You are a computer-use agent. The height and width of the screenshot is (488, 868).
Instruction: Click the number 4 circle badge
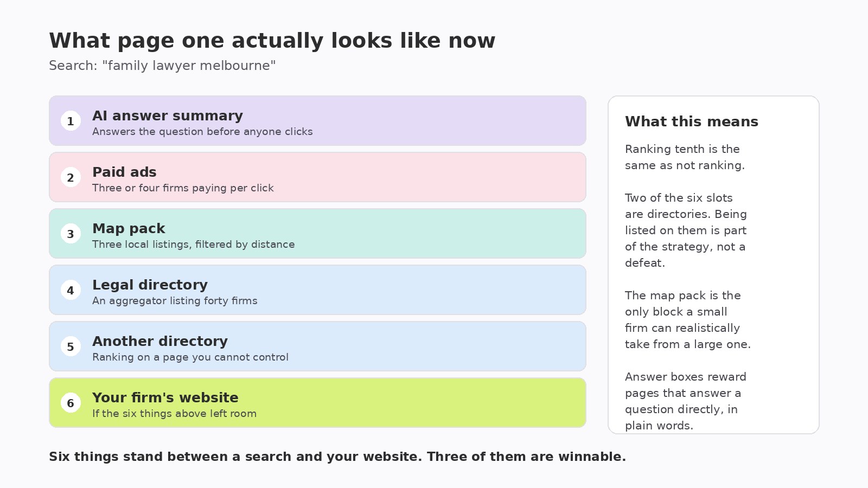click(71, 290)
